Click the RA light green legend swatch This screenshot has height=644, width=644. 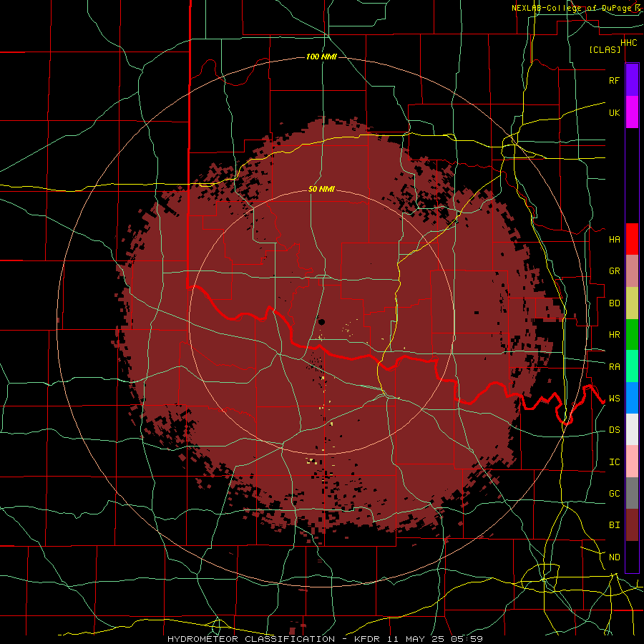[632, 366]
